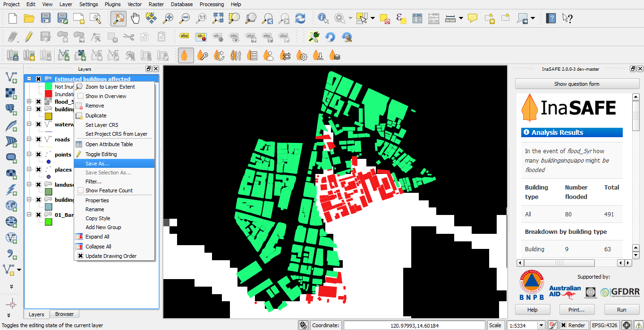Open the Raster menu
This screenshot has width=644, height=330.
[156, 4]
